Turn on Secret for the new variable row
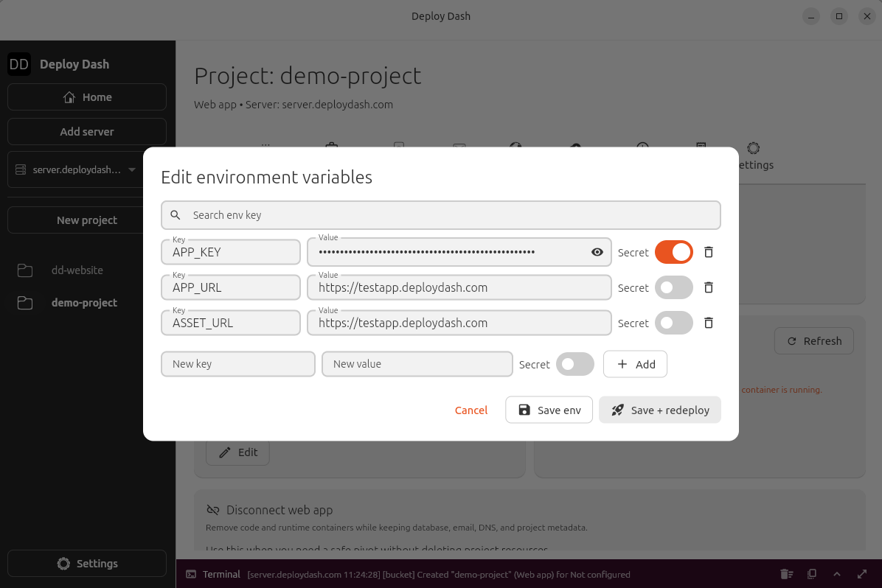The image size is (882, 588). [x=575, y=364]
